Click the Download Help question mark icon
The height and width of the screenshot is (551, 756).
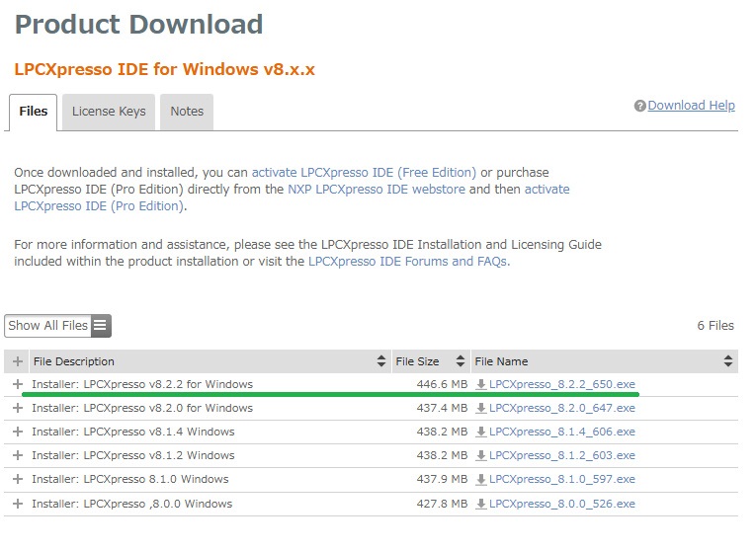[640, 107]
